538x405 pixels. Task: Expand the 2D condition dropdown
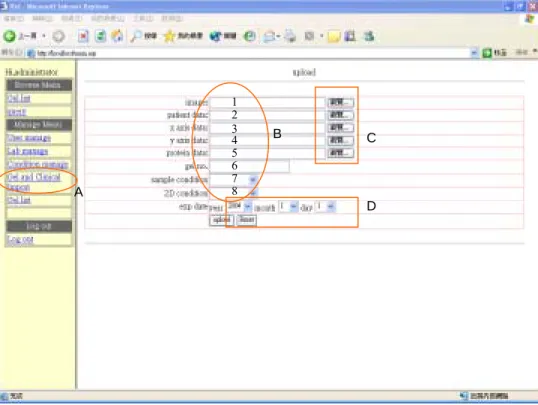click(x=253, y=193)
